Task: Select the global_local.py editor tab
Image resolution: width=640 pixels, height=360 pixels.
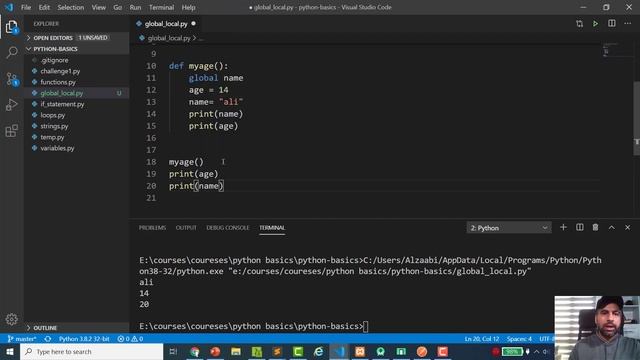Action: 166,24
